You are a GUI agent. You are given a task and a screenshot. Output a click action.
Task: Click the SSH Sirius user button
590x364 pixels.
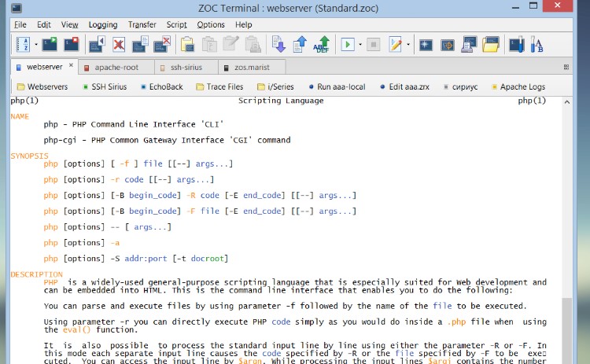point(105,86)
